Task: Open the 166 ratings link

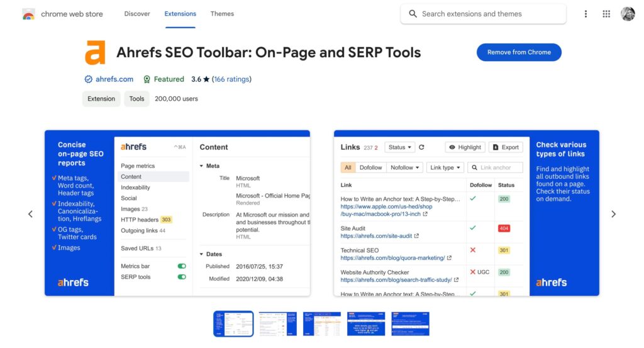Action: [231, 79]
